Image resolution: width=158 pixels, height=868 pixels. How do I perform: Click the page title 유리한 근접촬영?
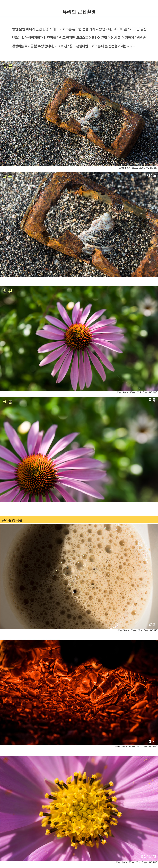click(79, 12)
